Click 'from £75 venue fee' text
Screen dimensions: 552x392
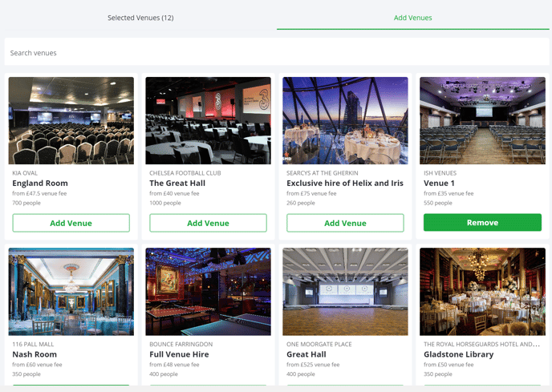(311, 193)
